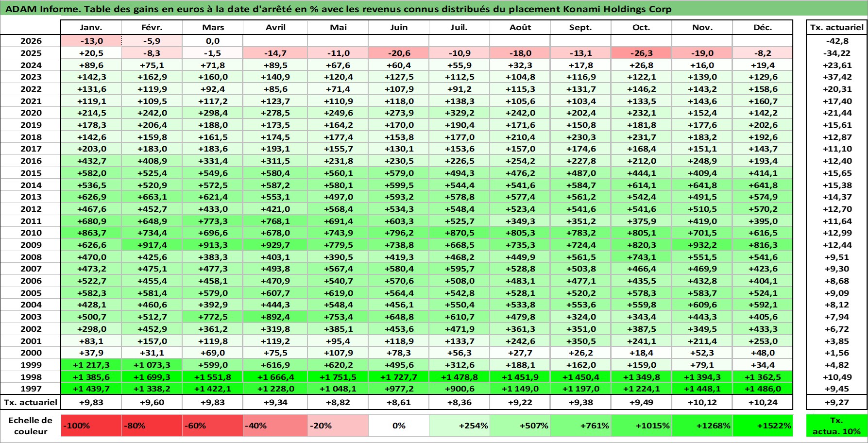Click the 'Mai' column header
This screenshot has height=443, width=868.
(338, 27)
